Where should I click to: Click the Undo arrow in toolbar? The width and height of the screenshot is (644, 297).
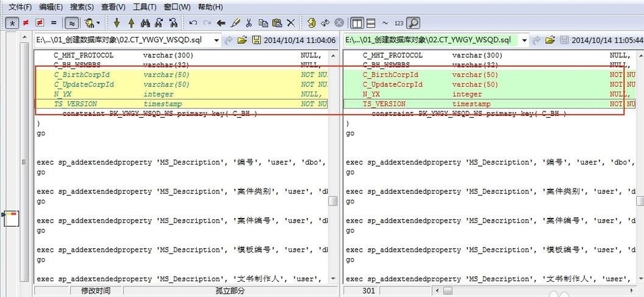[x=192, y=23]
